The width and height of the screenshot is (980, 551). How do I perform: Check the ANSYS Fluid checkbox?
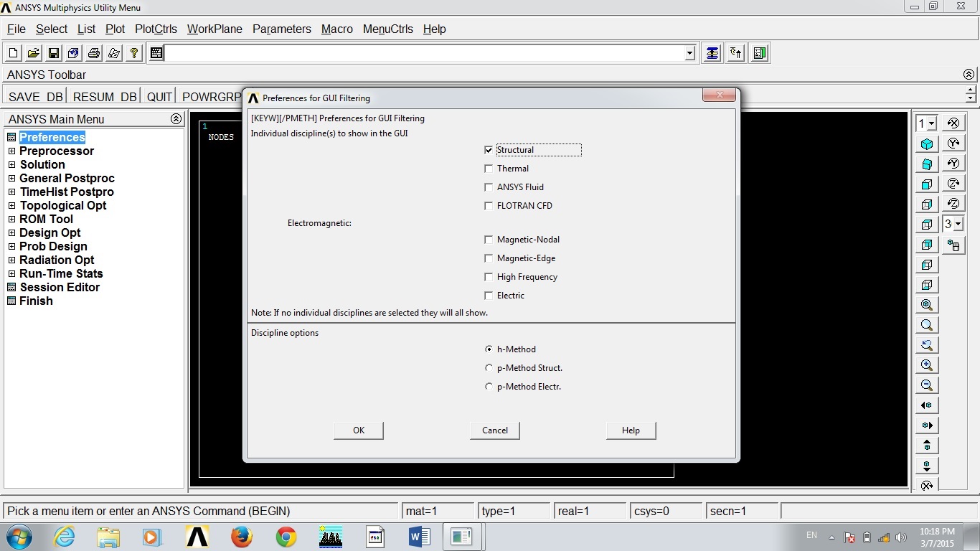(x=489, y=187)
